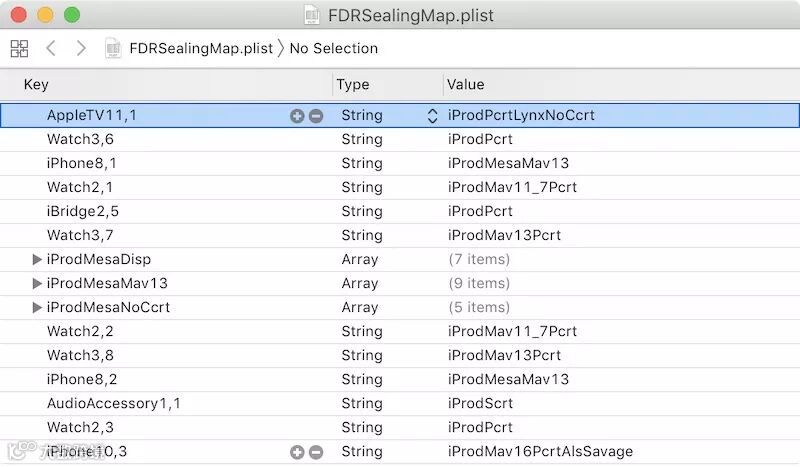
Task: Click the String type of Watch3,6
Action: tap(362, 139)
